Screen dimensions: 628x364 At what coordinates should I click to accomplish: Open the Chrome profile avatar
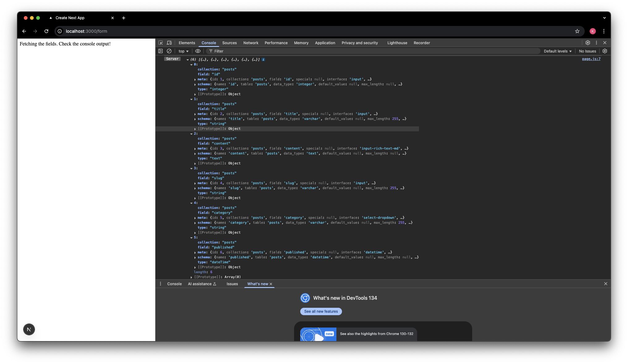coord(592,31)
